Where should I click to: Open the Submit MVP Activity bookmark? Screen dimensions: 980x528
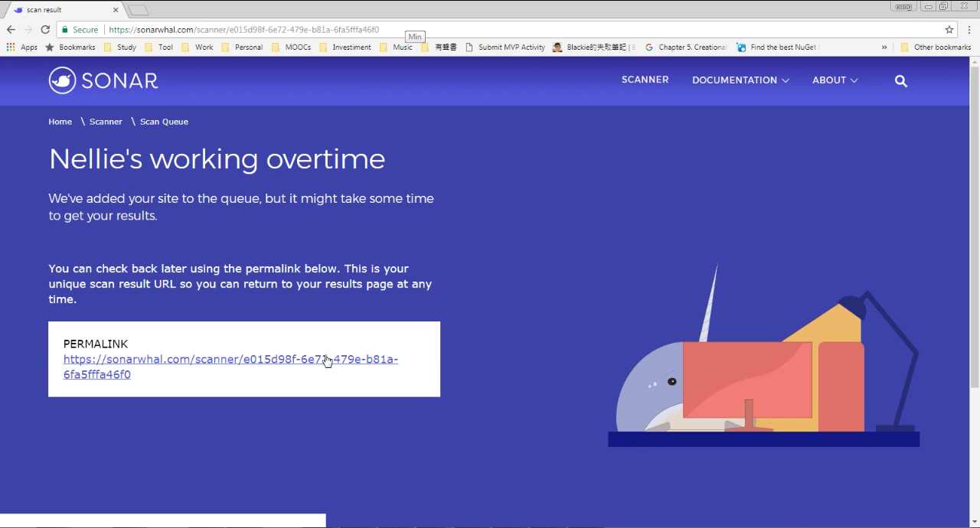[505, 47]
